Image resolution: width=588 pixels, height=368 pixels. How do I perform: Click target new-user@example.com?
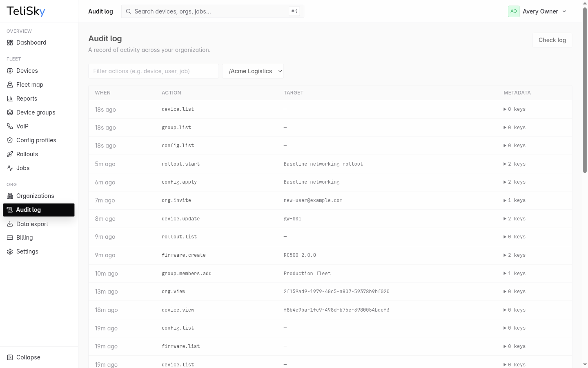coord(313,200)
